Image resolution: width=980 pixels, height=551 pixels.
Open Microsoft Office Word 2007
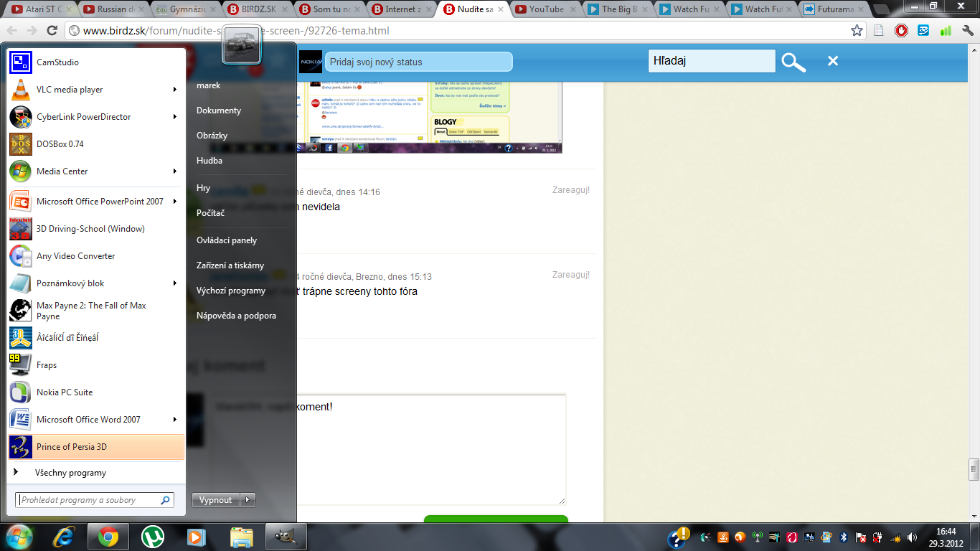96,420
